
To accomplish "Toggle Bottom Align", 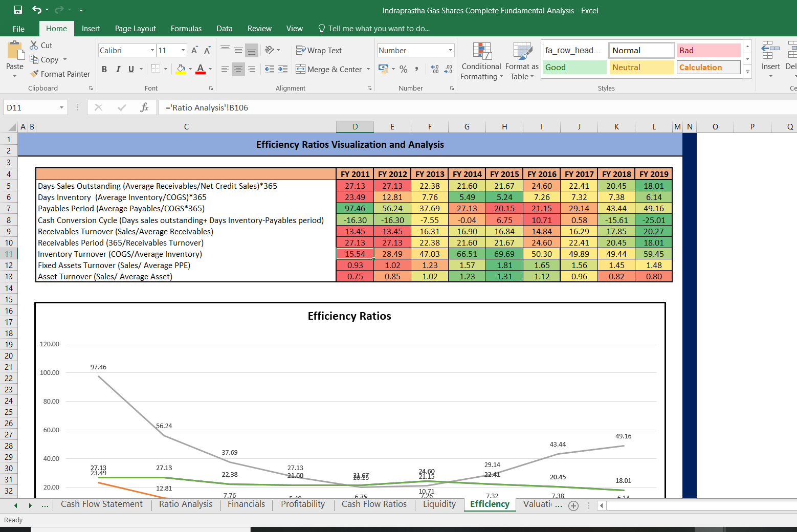I will (252, 50).
